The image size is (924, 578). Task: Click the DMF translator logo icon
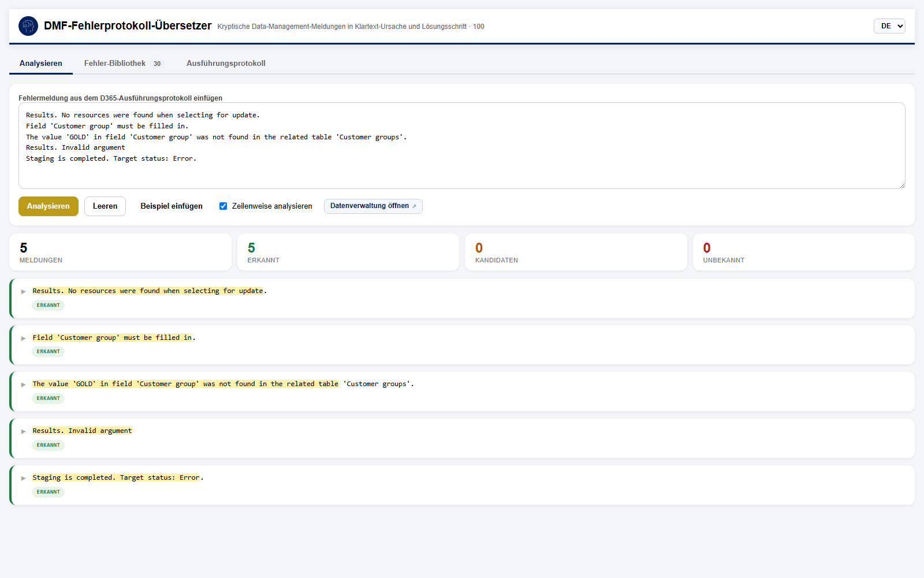(28, 26)
